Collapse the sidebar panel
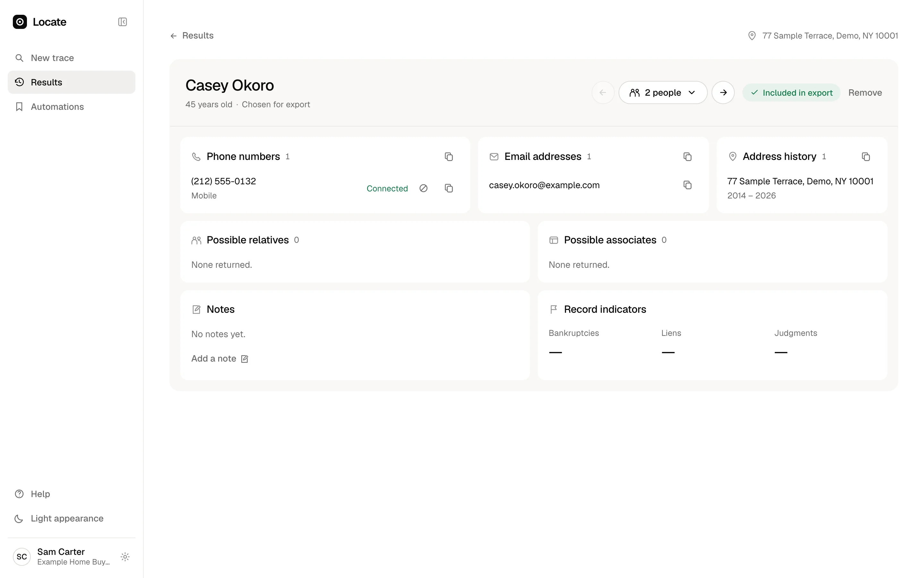 122,22
